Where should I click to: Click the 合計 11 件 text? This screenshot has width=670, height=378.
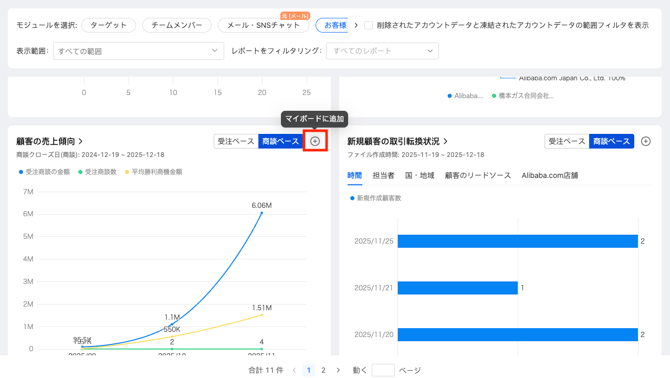pyautogui.click(x=266, y=370)
